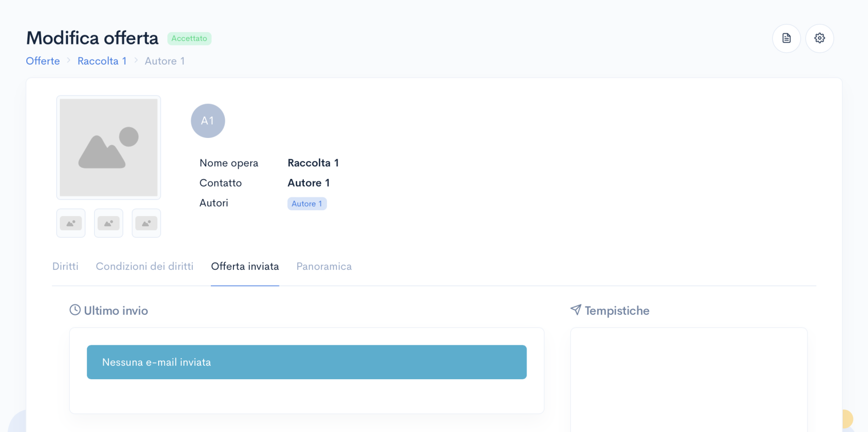Select the Offerta inviata tab

click(x=245, y=266)
